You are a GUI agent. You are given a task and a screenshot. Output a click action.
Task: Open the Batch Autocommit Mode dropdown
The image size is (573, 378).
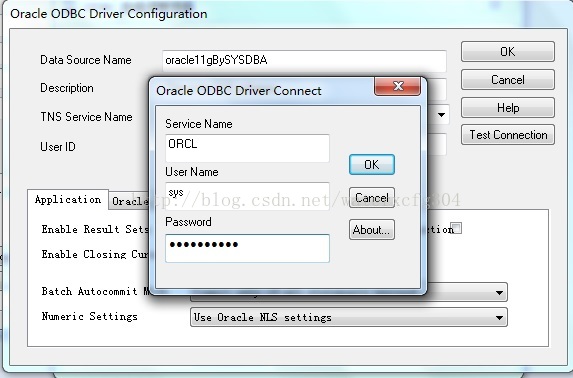coord(499,292)
